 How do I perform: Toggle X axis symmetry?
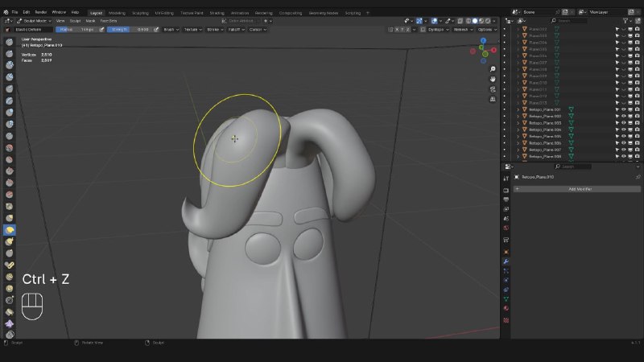(397, 30)
